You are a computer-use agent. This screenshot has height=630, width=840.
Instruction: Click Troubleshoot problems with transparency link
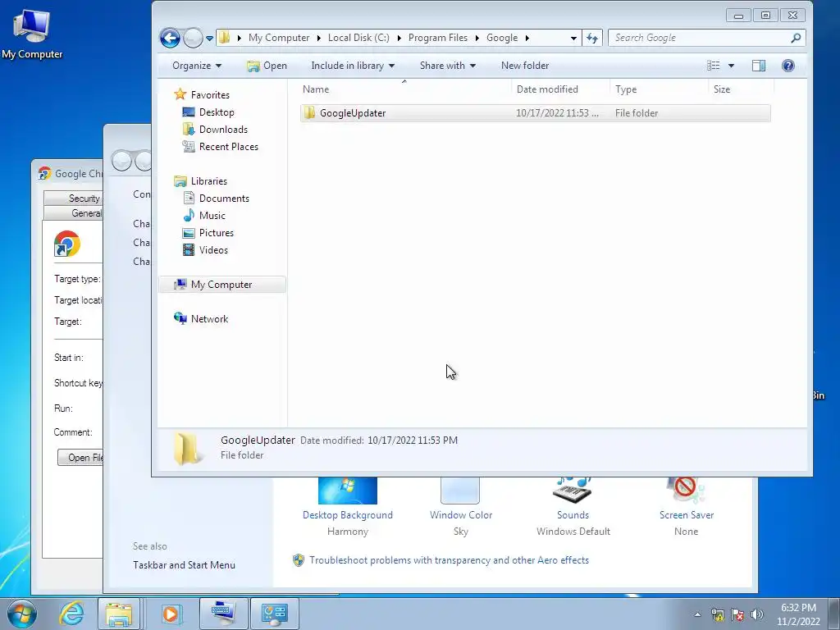click(x=449, y=560)
